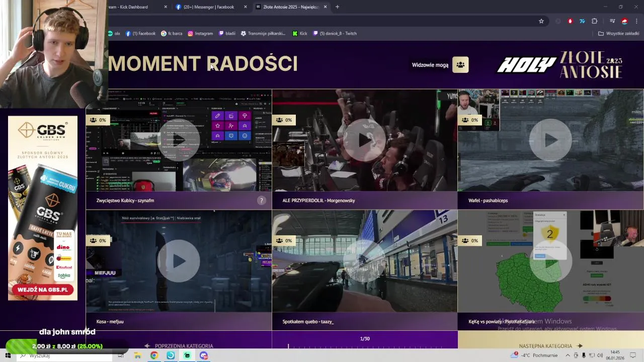Open the blue circular app on the taskbar
Image resolution: width=644 pixels, height=362 pixels.
[x=171, y=355]
